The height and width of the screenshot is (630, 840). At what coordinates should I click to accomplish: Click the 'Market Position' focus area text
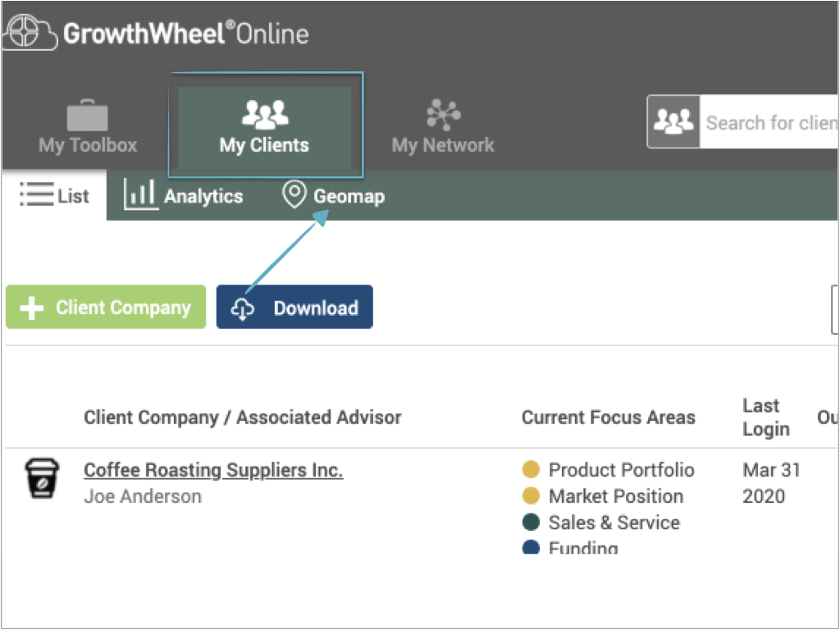616,496
